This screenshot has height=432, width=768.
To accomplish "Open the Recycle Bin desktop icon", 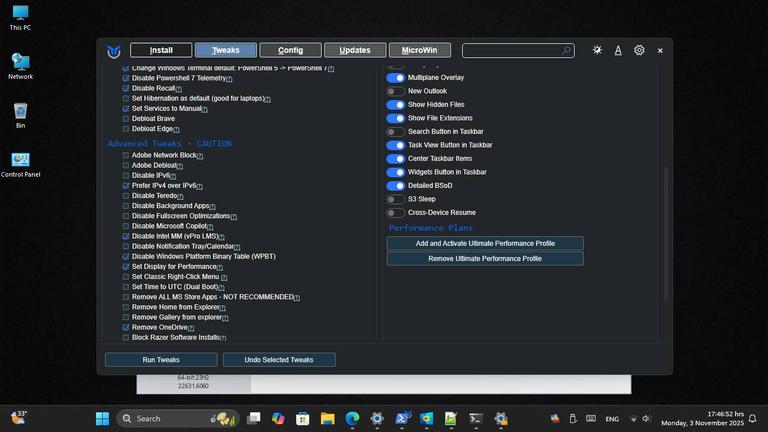I will pyautogui.click(x=20, y=116).
